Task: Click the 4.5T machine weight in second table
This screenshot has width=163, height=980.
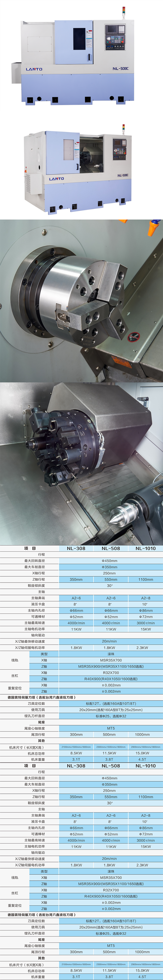Action: (142, 977)
